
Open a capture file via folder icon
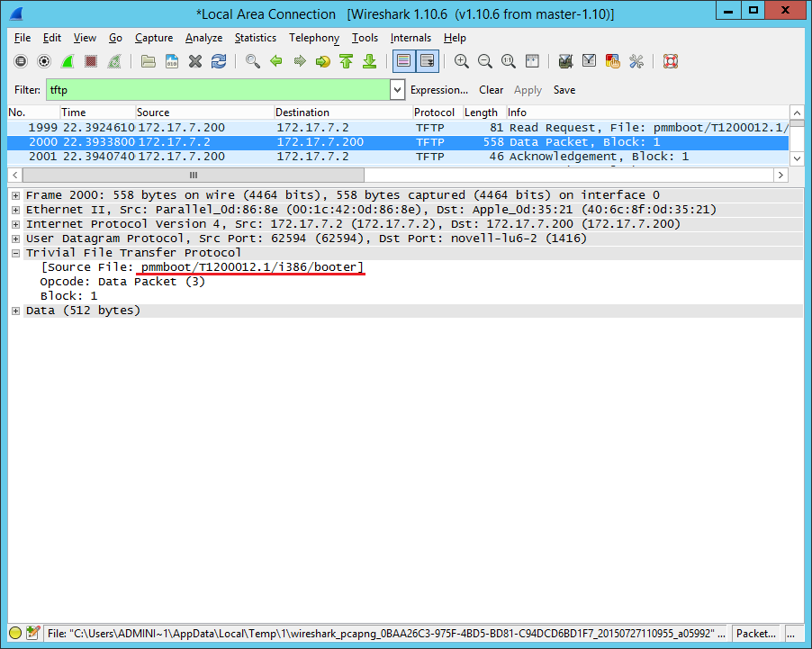click(149, 61)
